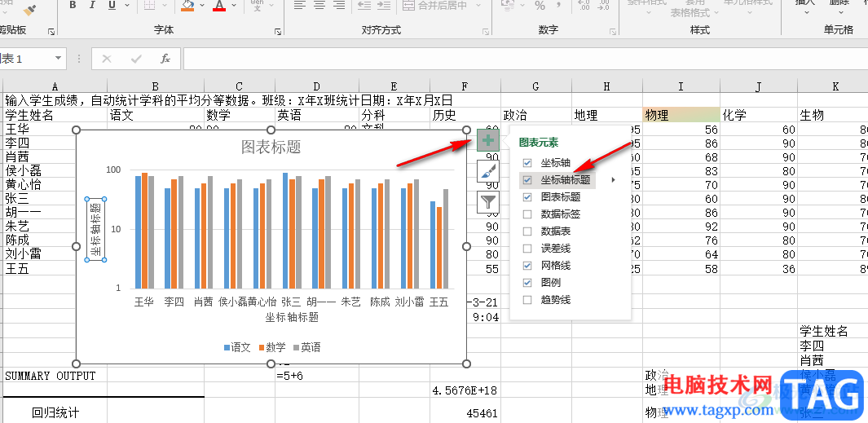Open alignment group dialog launcher

[x=486, y=32]
